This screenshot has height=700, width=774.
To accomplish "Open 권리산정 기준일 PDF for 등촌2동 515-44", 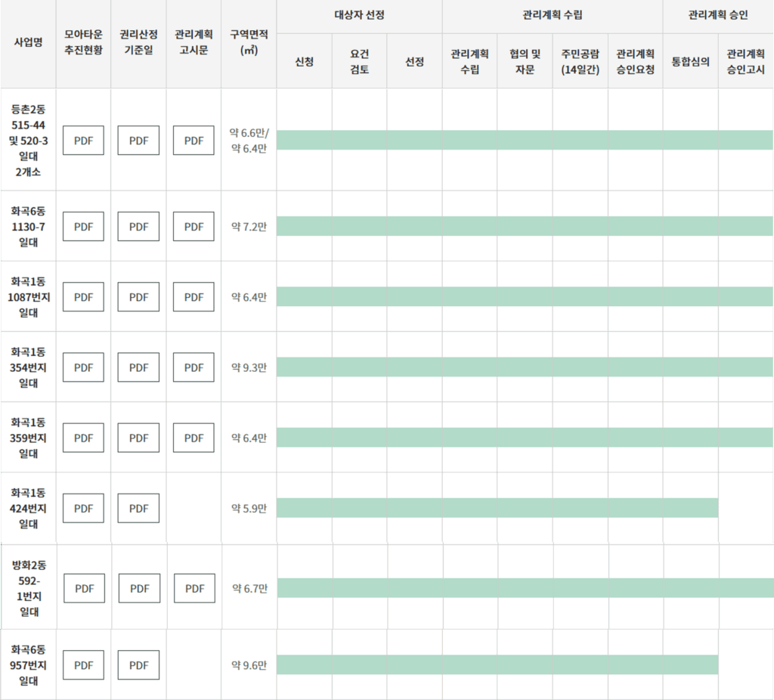I will (x=138, y=140).
